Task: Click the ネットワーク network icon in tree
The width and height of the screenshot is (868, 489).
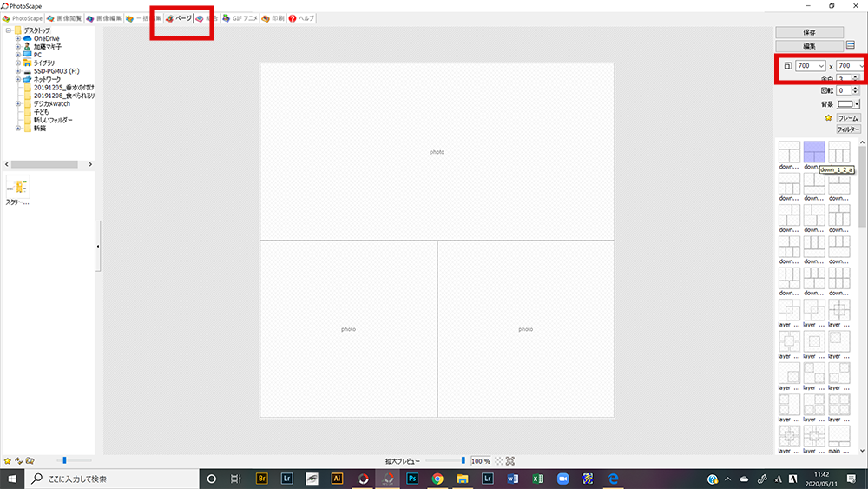Action: (x=27, y=79)
